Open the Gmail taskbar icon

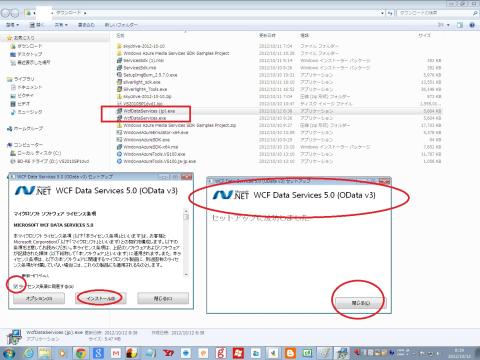tap(116, 353)
